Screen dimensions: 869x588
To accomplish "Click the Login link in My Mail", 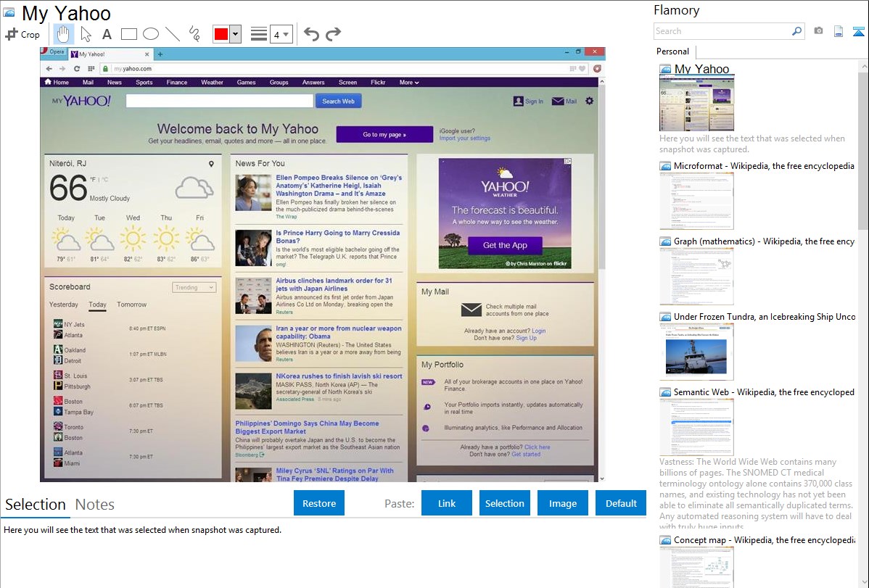I will (539, 331).
